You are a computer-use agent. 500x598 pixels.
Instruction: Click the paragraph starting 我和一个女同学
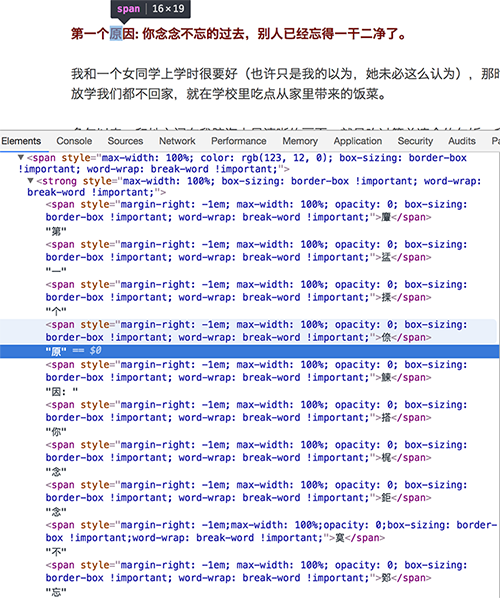285,73
